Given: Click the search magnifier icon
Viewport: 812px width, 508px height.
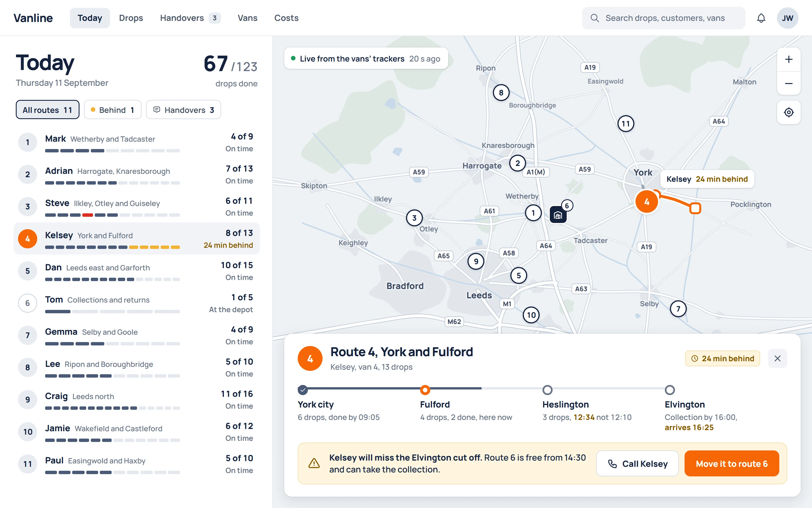Looking at the screenshot, I should pos(595,18).
